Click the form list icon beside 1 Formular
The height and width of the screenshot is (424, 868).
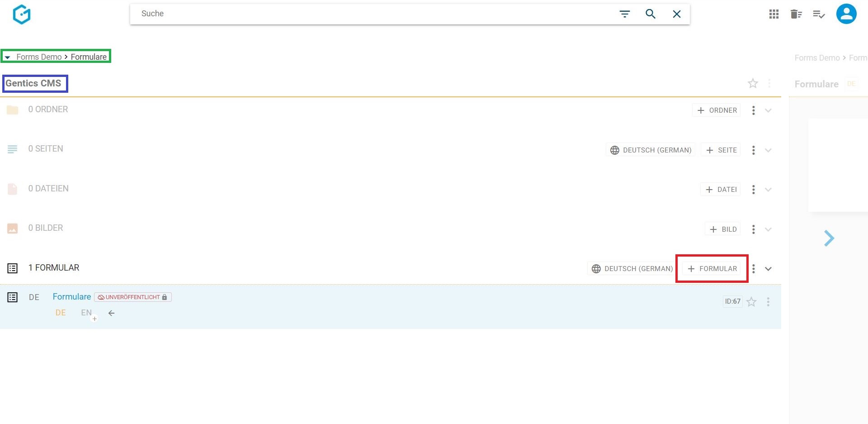pos(13,268)
